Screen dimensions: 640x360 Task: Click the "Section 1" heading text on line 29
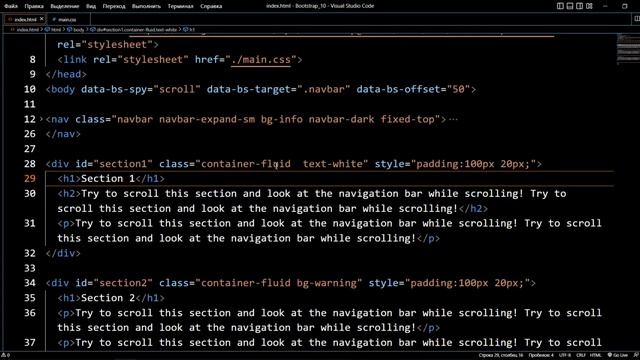click(108, 179)
